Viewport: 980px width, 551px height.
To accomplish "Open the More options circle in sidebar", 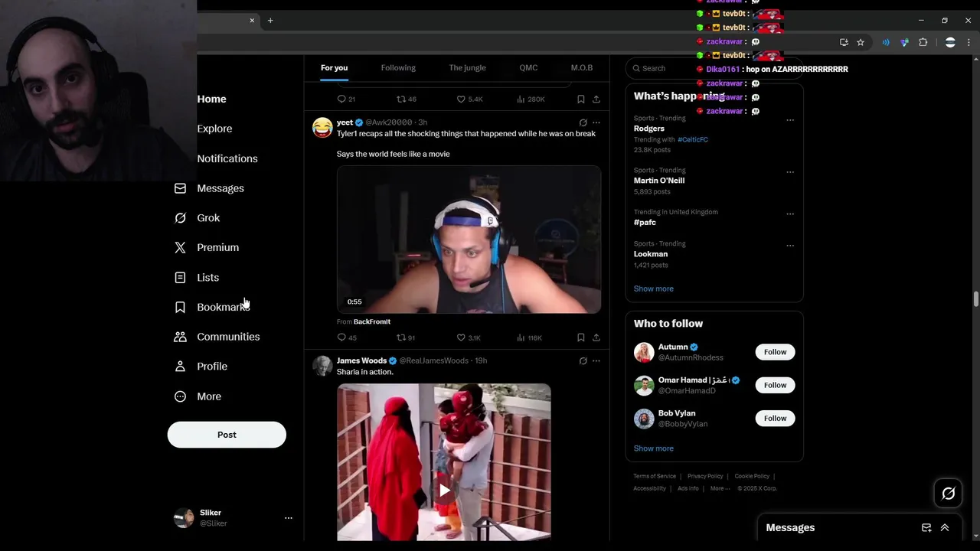I will coord(180,396).
